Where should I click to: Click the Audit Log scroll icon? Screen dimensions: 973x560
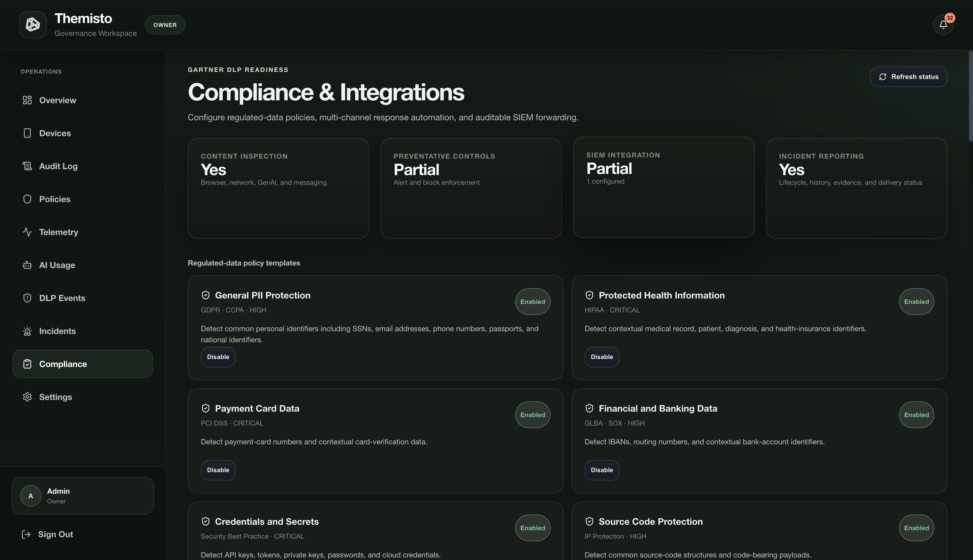(x=27, y=166)
